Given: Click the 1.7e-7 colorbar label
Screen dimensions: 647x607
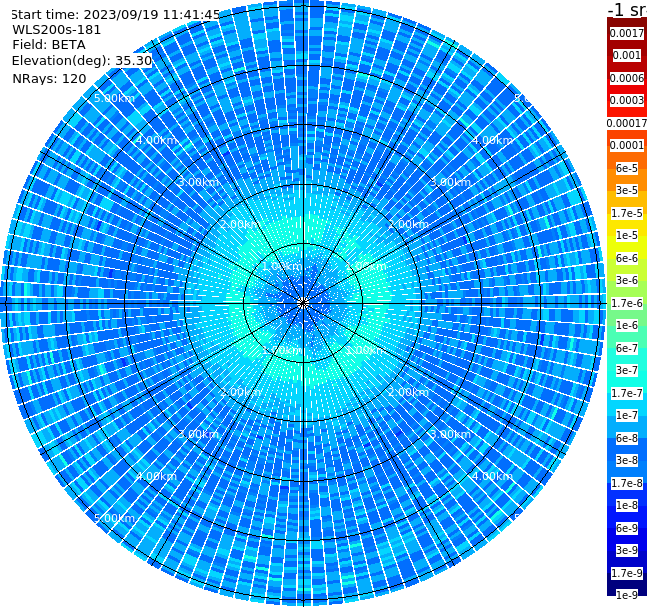Looking at the screenshot, I should (x=627, y=393).
